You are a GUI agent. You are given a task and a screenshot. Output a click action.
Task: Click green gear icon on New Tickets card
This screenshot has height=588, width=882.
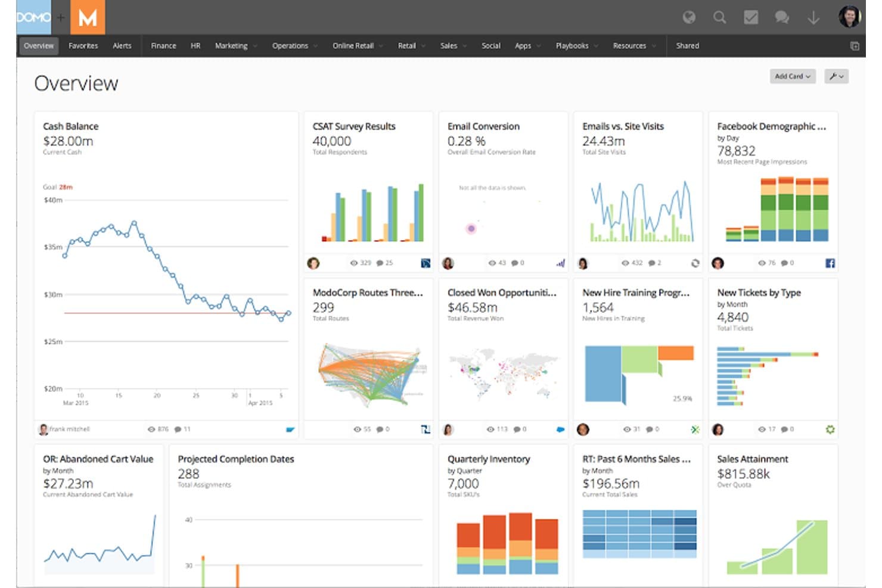[830, 429]
